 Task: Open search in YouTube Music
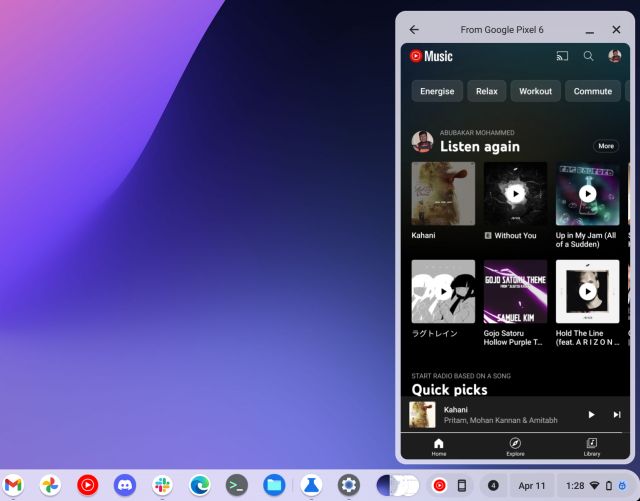coord(588,56)
